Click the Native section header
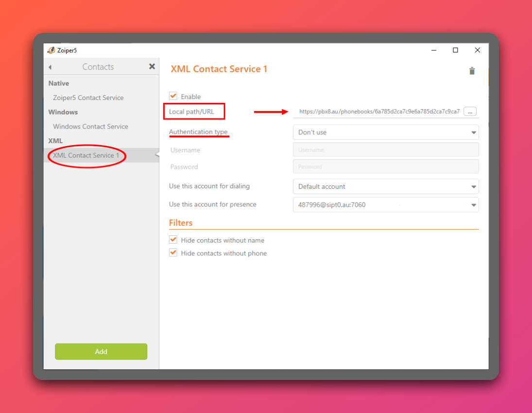Screen dimensions: 532x413 [59, 83]
